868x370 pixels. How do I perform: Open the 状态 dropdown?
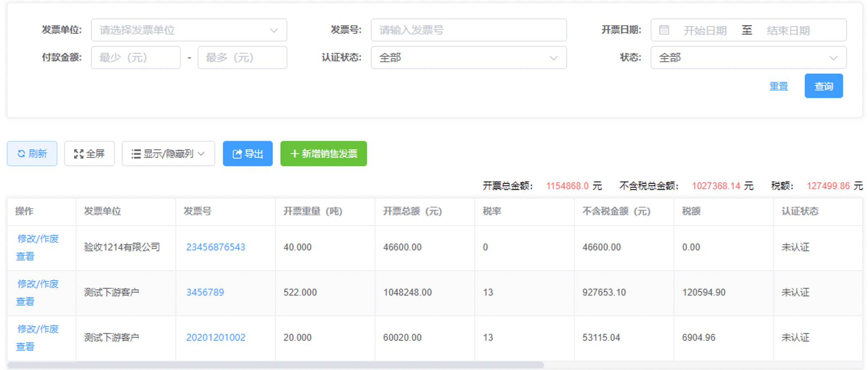tap(749, 57)
